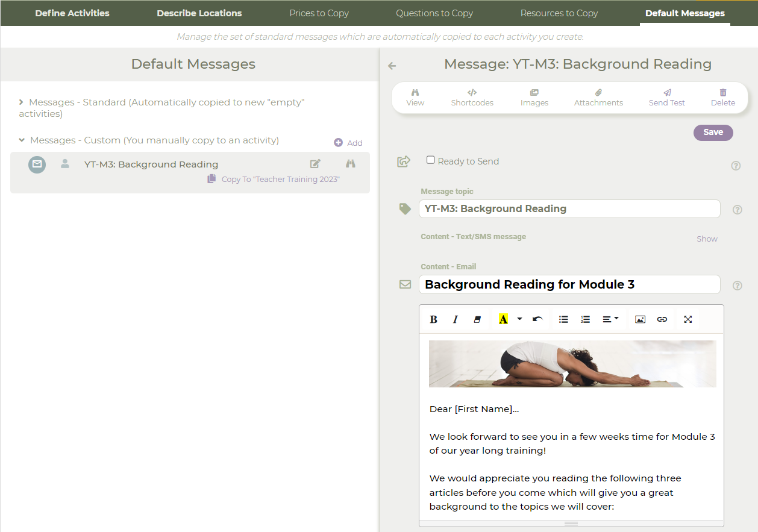Open the View binoculars tool
The image size is (758, 532).
(x=415, y=98)
